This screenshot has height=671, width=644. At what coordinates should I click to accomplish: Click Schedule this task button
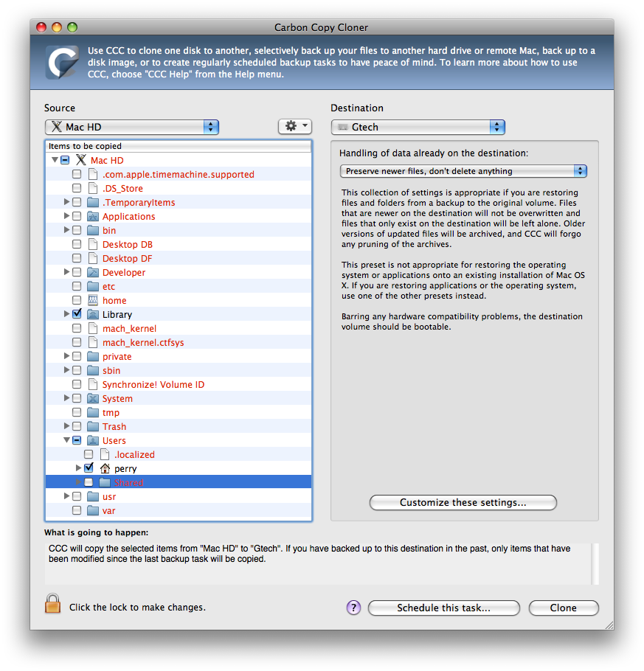(x=443, y=608)
